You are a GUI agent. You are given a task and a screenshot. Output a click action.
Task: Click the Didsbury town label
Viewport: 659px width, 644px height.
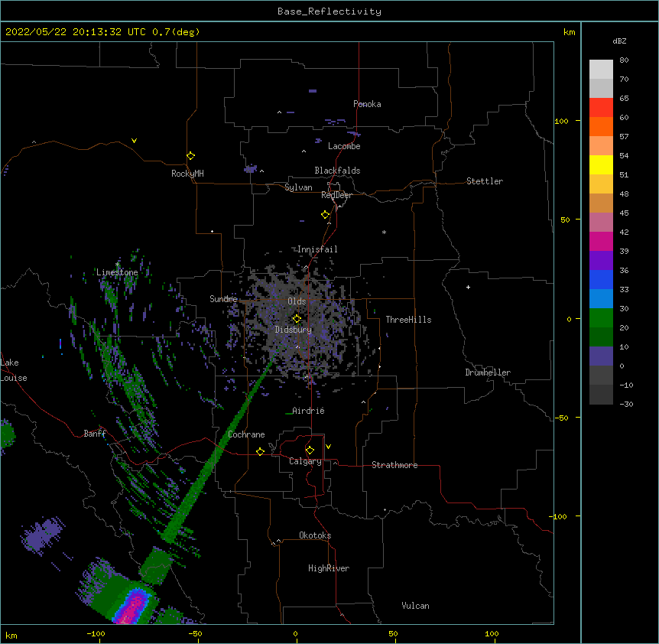coord(294,330)
